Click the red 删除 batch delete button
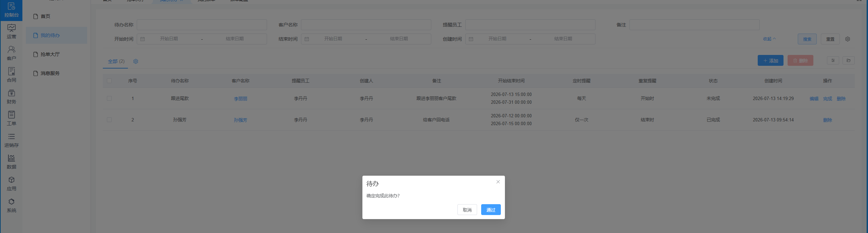The image size is (868, 233). point(800,60)
